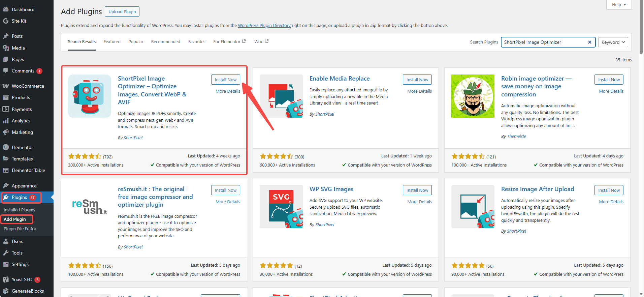644x297 pixels.
Task: Open Themeisle author link
Action: (x=516, y=137)
